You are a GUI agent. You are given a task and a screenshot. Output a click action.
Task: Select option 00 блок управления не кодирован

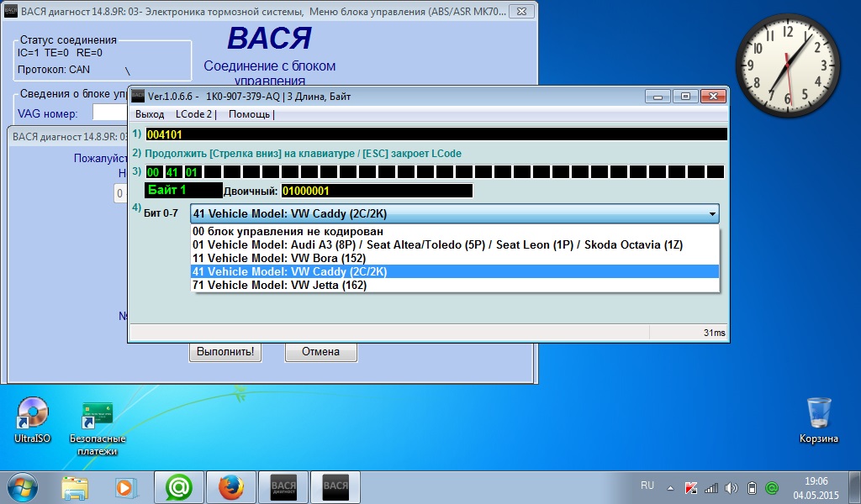click(455, 232)
